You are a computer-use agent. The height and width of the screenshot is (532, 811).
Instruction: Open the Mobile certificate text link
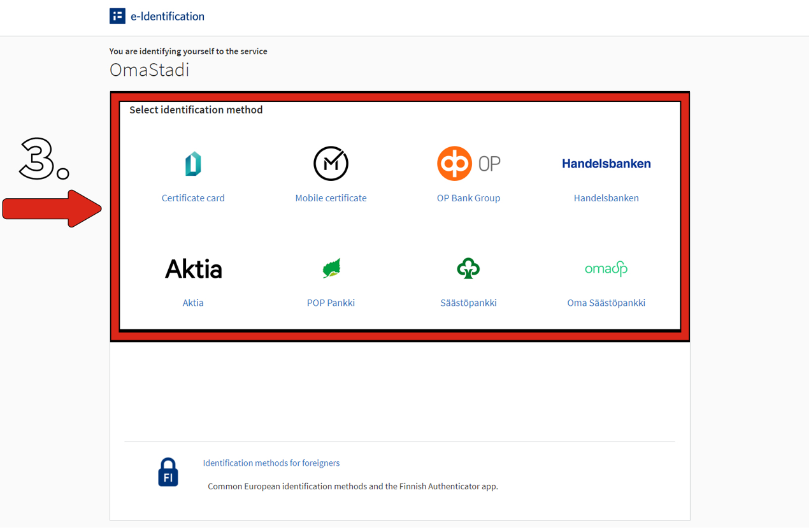click(331, 198)
